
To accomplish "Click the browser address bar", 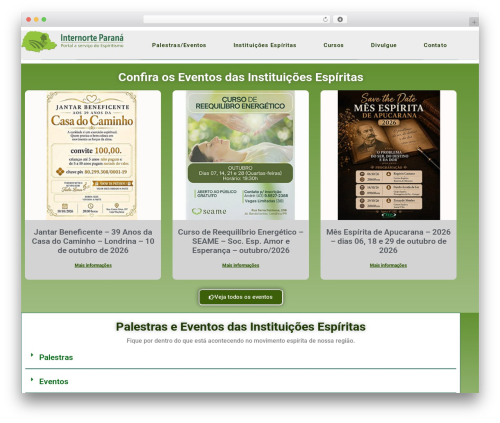I will [237, 20].
